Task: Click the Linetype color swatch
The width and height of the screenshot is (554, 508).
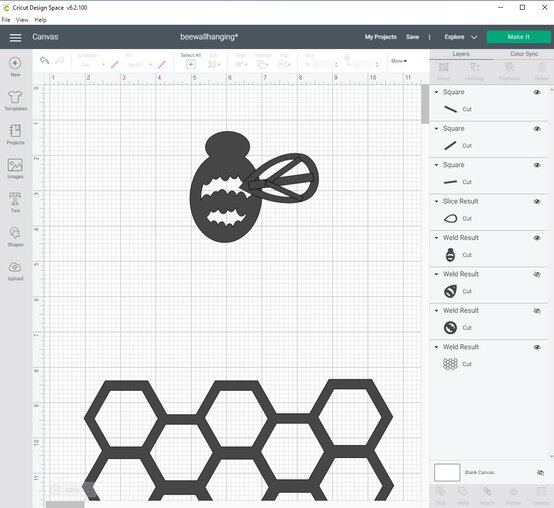Action: 114,64
